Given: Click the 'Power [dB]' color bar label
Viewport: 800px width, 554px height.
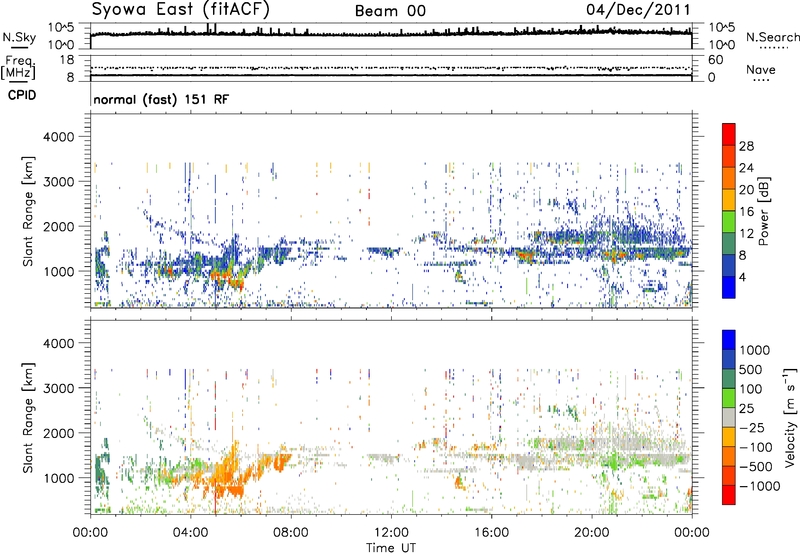Looking at the screenshot, I should pyautogui.click(x=763, y=211).
